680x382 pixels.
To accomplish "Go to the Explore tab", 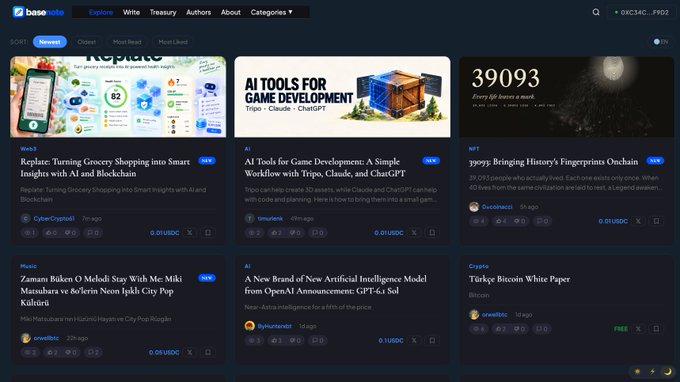I will pos(101,12).
